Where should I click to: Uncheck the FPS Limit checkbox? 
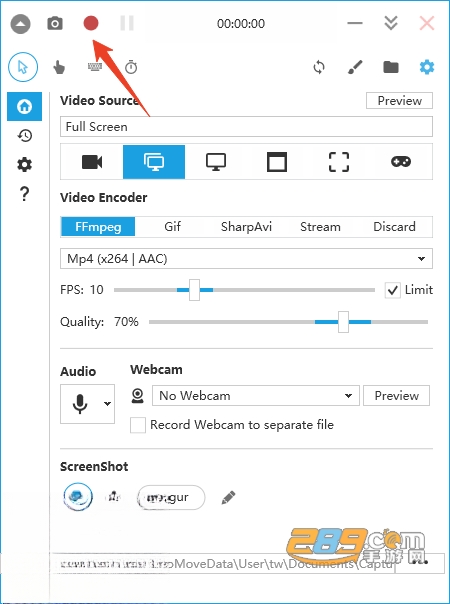click(x=392, y=290)
